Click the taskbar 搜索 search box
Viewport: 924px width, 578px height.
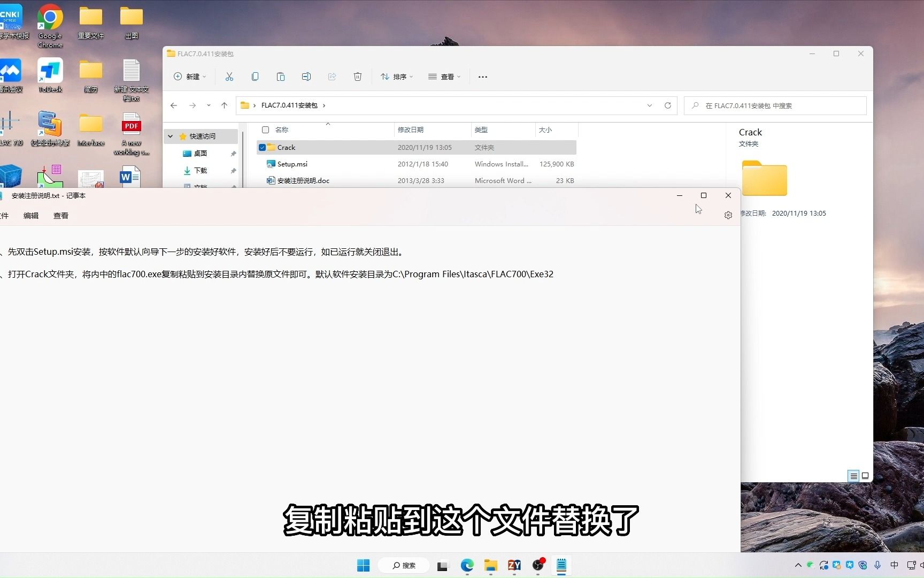404,565
